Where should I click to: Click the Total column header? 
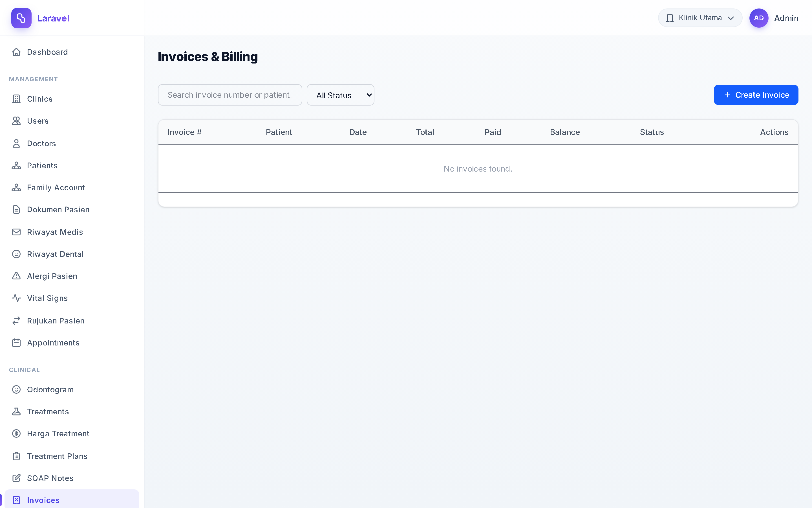[425, 132]
